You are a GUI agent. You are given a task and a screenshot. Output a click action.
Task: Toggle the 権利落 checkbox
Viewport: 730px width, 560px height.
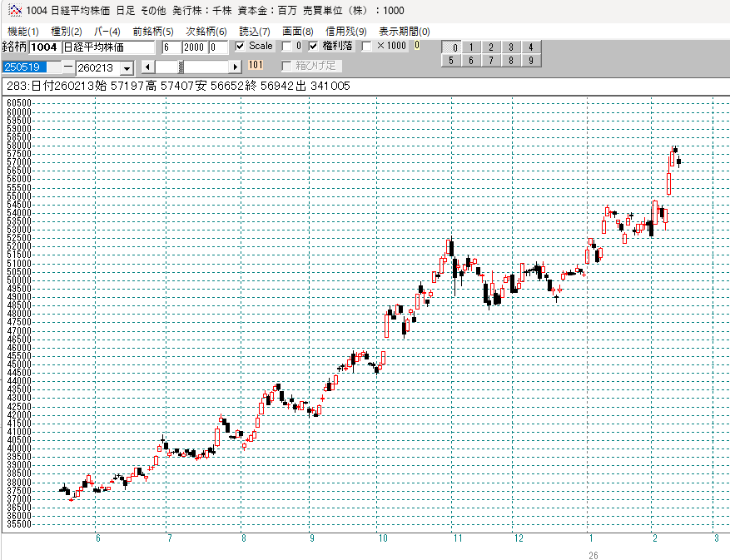click(x=314, y=47)
